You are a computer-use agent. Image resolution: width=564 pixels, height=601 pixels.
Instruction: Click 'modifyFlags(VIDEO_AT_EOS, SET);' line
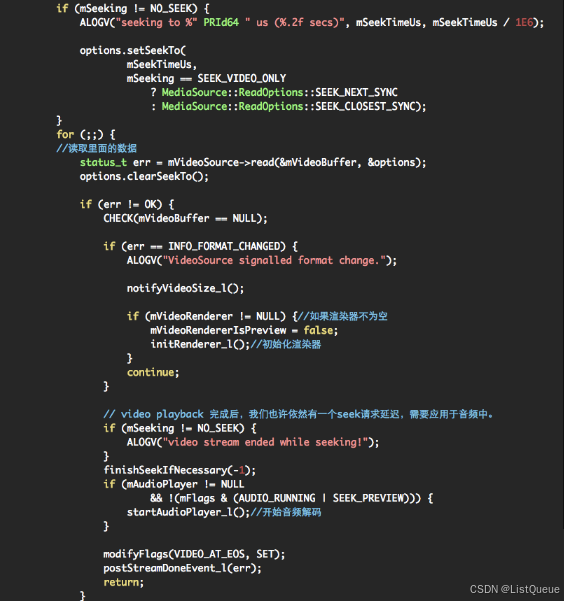point(194,554)
